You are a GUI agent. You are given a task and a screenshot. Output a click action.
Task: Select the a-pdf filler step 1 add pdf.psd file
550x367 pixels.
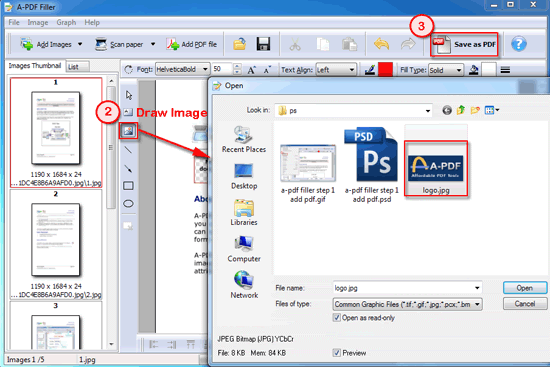[371, 165]
